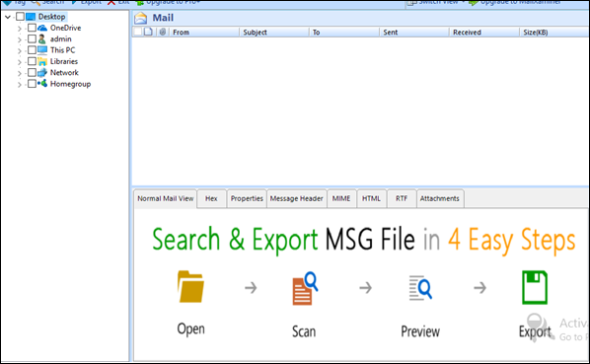
Task: Select the OneDrive label in tree
Action: coord(65,28)
